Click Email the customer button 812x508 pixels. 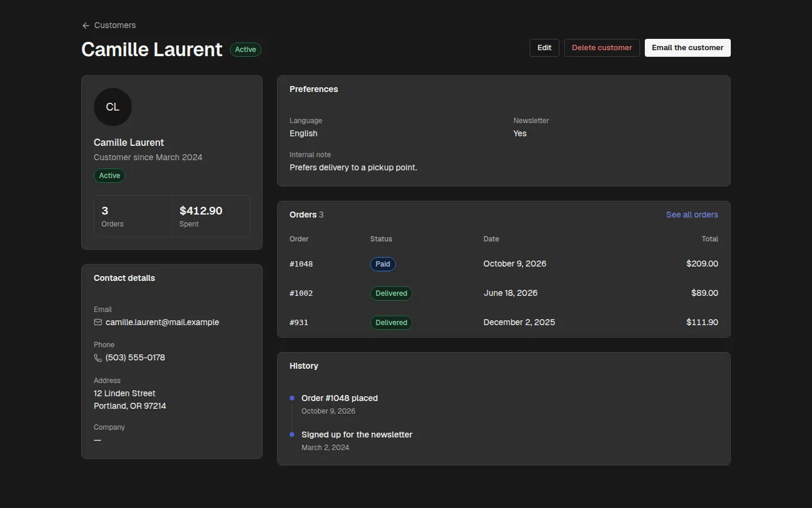click(x=688, y=48)
